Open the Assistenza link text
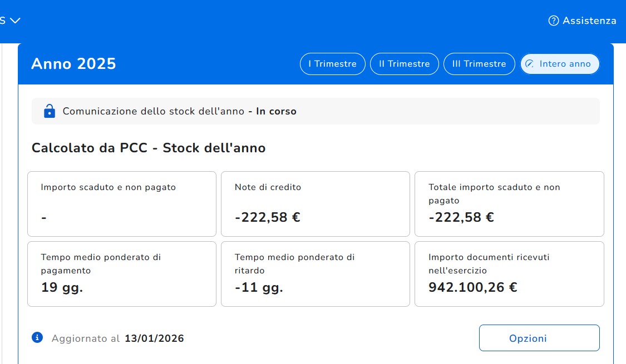Image resolution: width=626 pixels, height=364 pixels. coord(589,21)
